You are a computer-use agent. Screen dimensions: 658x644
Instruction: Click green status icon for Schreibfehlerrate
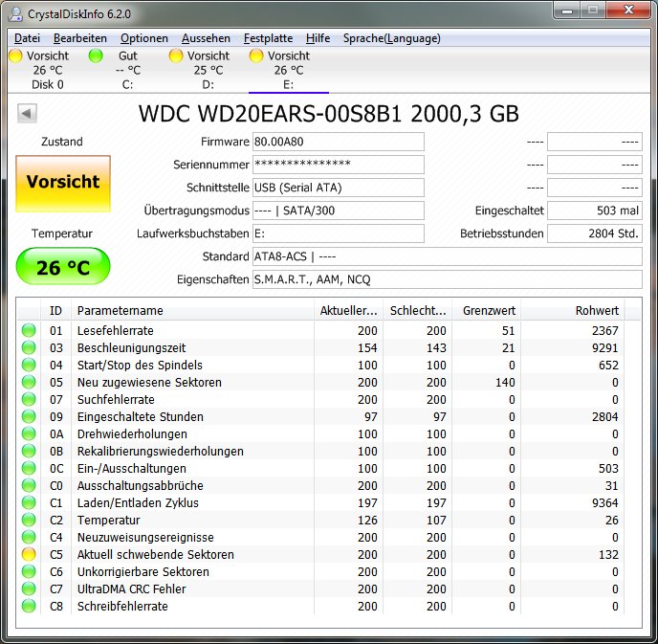click(x=29, y=606)
